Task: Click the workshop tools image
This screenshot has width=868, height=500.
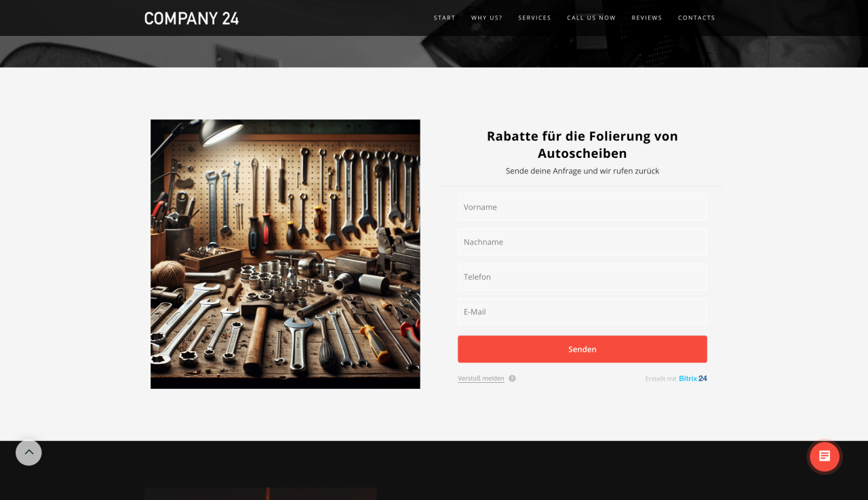Action: click(285, 254)
